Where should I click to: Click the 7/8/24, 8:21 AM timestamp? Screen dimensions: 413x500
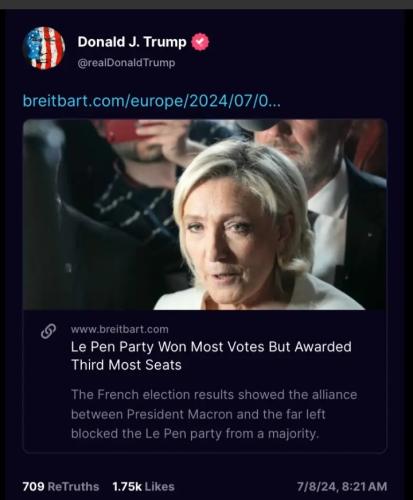tap(342, 486)
